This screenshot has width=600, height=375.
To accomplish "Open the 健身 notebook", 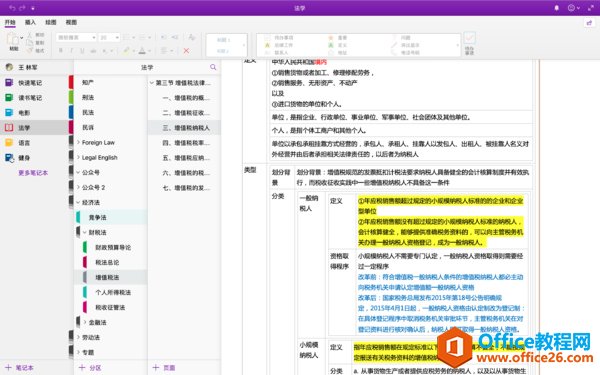I will (x=34, y=158).
